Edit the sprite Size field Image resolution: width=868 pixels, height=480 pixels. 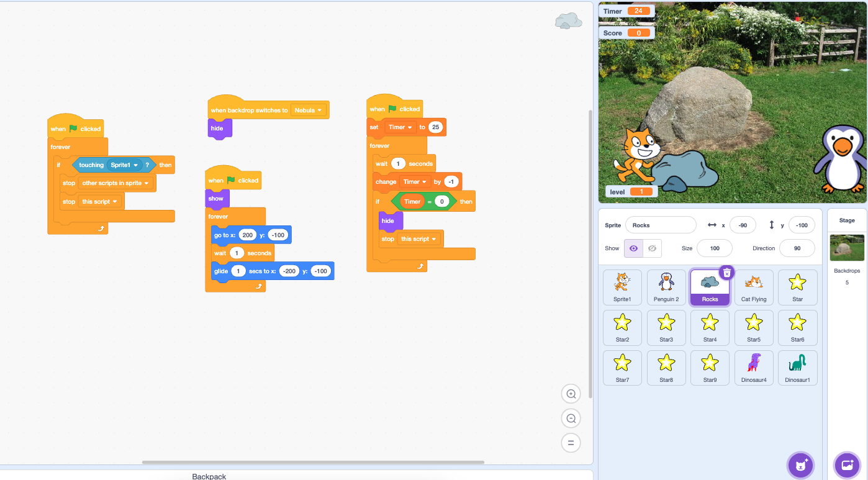(714, 248)
